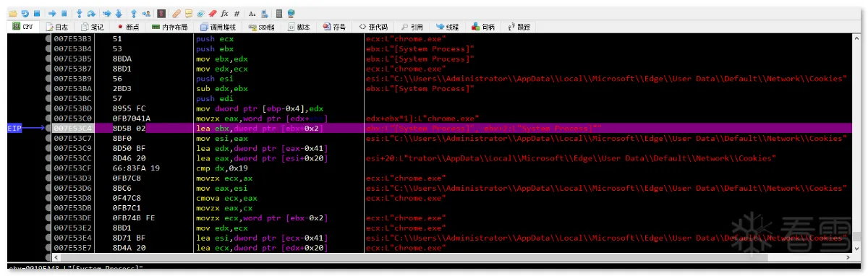Open the 笔记 (Notes) tab
This screenshot has width=868, height=276.
pos(93,27)
